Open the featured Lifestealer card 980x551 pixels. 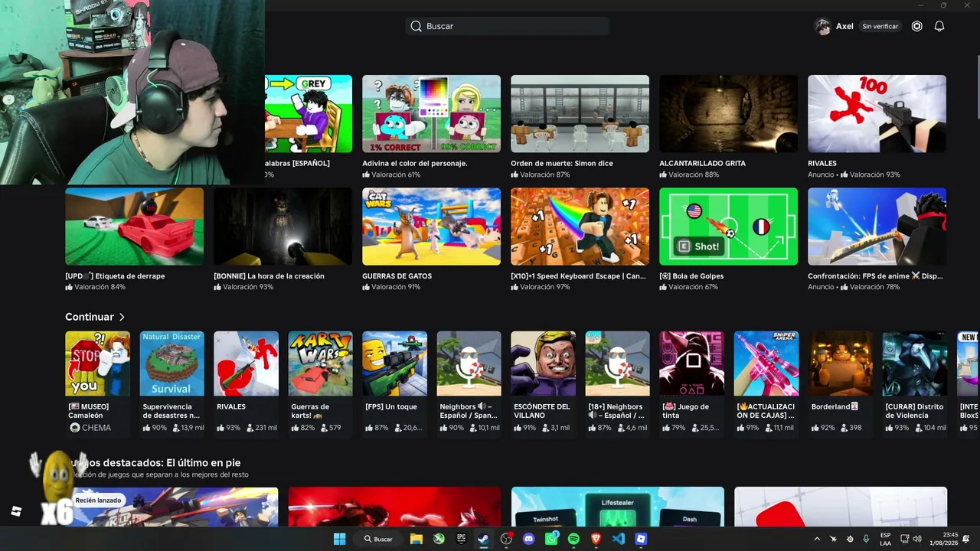click(x=617, y=507)
